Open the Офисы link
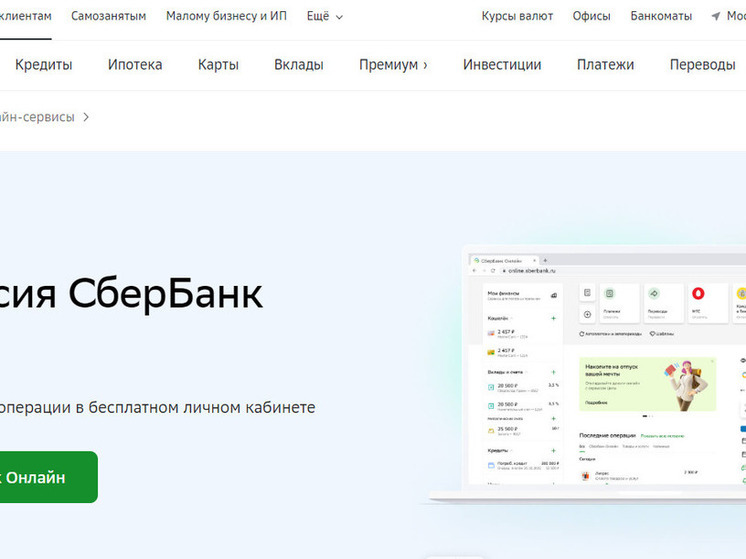 (x=591, y=16)
